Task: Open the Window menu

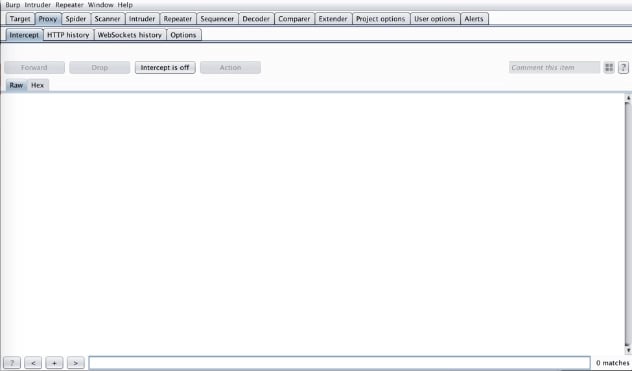Action: click(100, 5)
